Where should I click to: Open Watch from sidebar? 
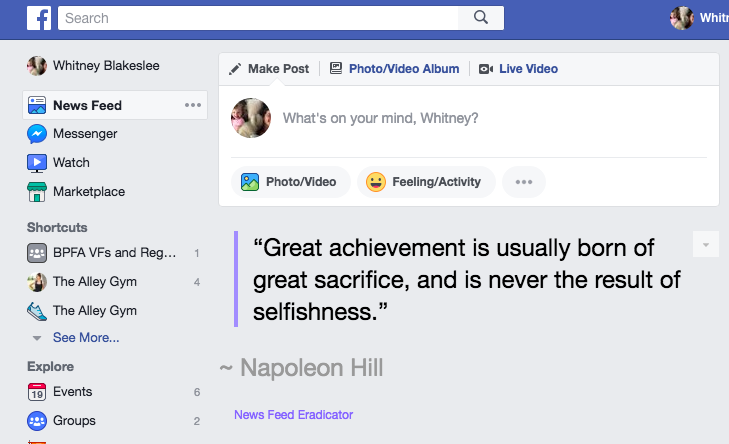coord(71,163)
